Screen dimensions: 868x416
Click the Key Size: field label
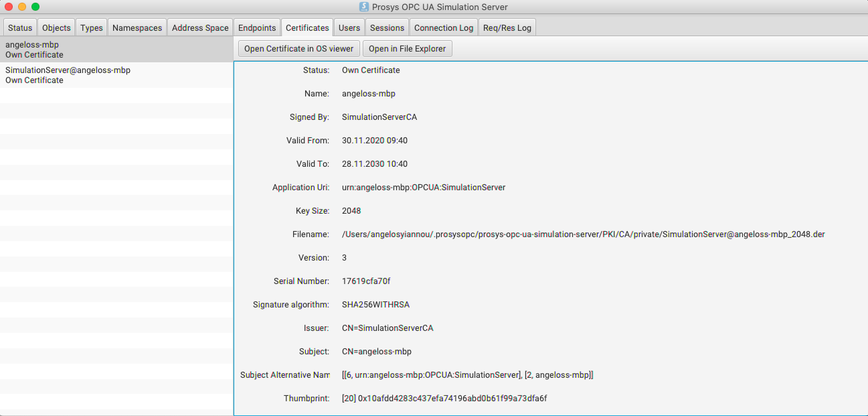(x=313, y=210)
